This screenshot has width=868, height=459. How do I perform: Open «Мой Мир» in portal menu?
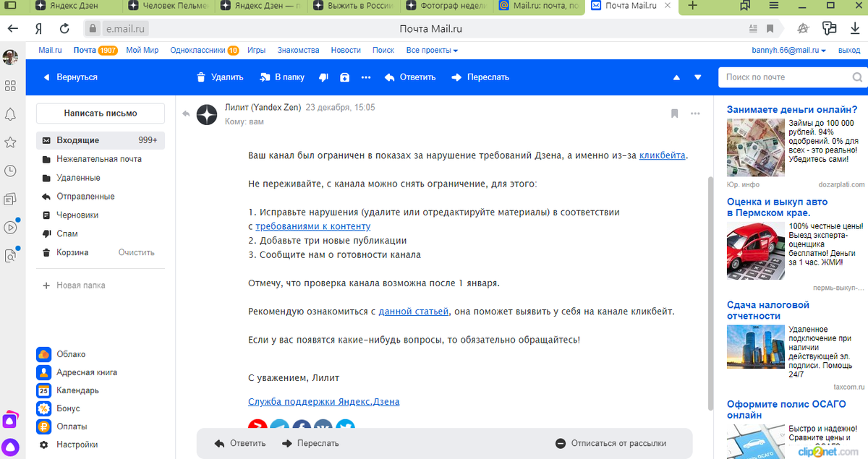[x=142, y=51]
